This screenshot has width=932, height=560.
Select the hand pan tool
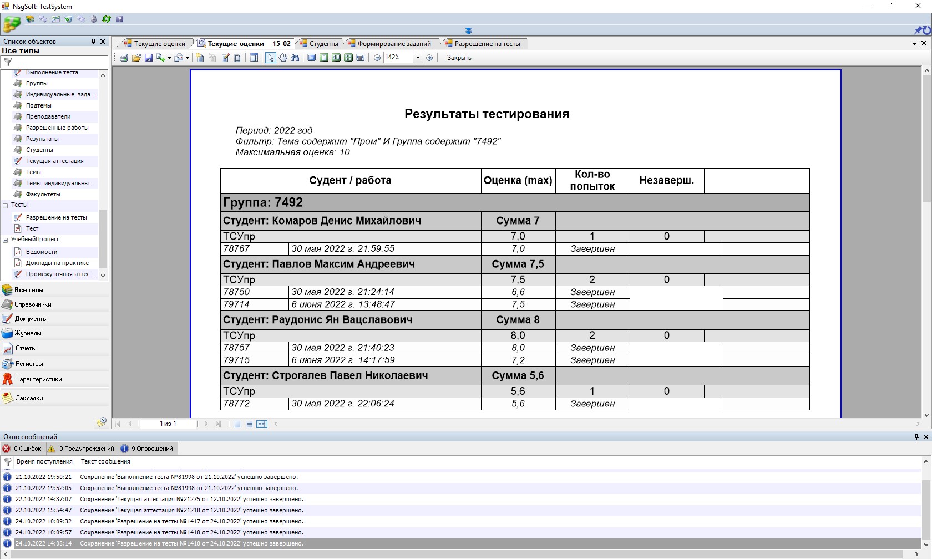(283, 58)
